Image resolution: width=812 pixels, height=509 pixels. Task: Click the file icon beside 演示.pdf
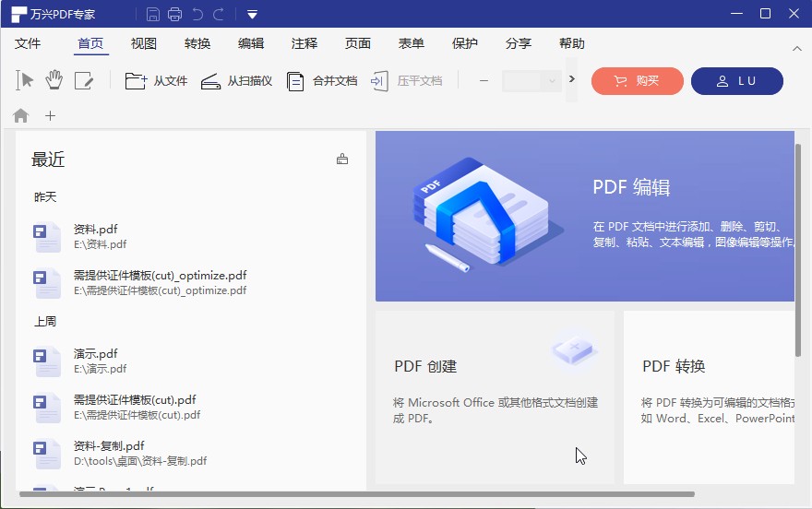pyautogui.click(x=47, y=361)
